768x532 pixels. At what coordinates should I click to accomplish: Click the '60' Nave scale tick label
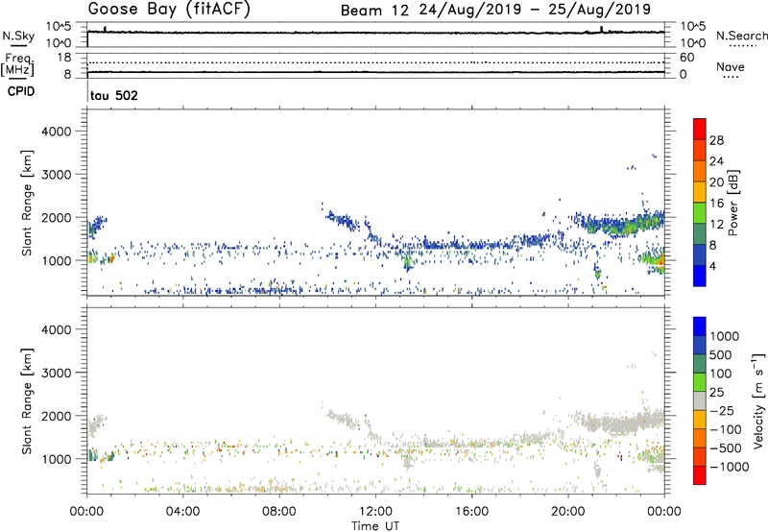coord(686,58)
